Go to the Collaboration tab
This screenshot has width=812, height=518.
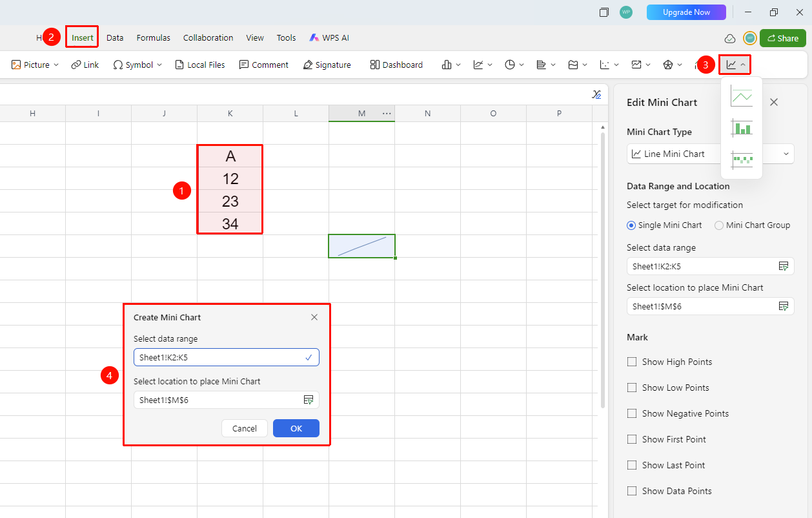click(208, 37)
